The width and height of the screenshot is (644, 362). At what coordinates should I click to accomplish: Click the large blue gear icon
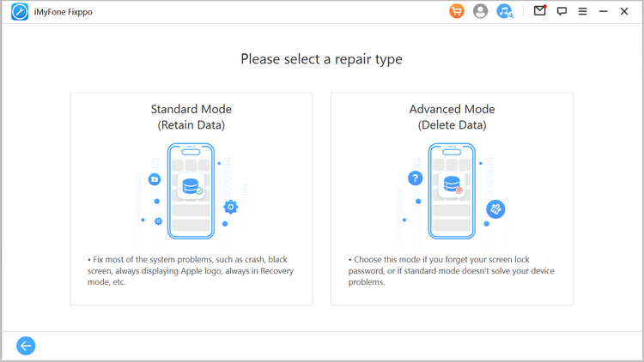point(230,207)
